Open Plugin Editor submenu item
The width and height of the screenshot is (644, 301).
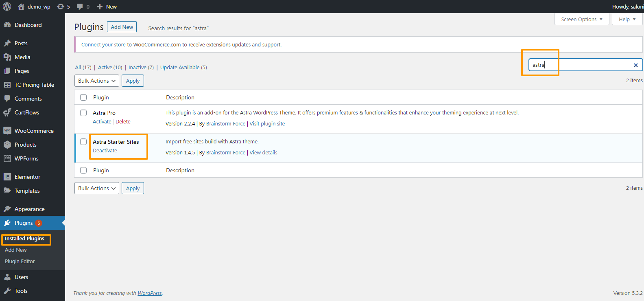click(20, 261)
